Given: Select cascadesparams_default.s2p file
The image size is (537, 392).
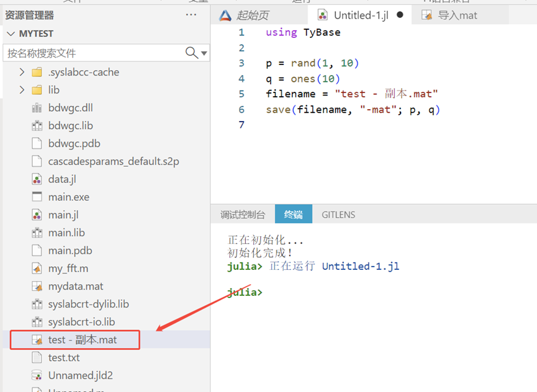Looking at the screenshot, I should pyautogui.click(x=106, y=161).
